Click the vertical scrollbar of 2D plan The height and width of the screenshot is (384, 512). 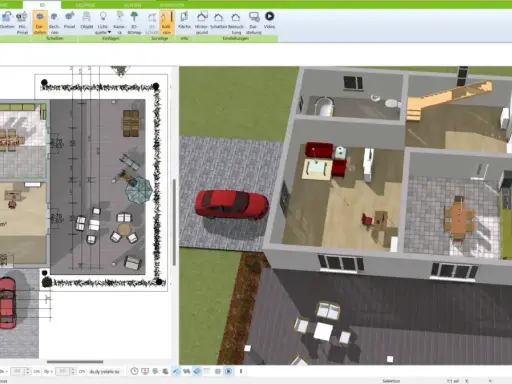(174, 222)
